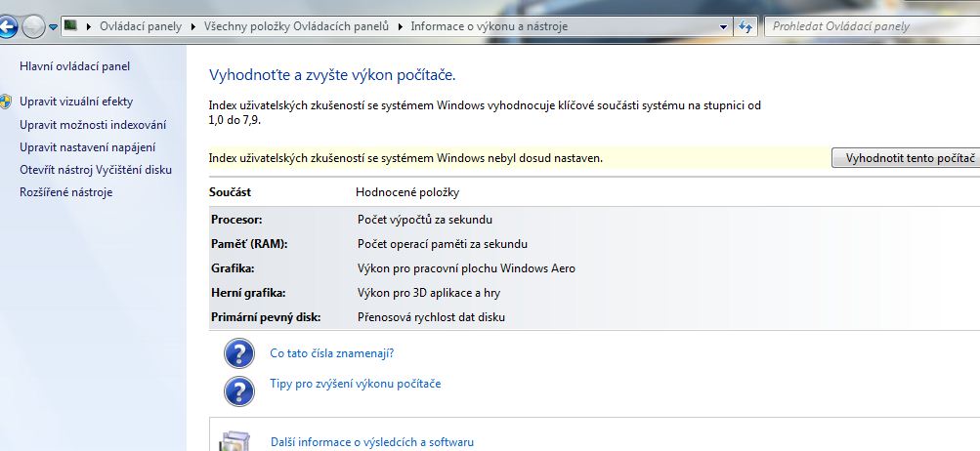
Task: Click the Hodnocené položky column header
Action: (x=407, y=192)
